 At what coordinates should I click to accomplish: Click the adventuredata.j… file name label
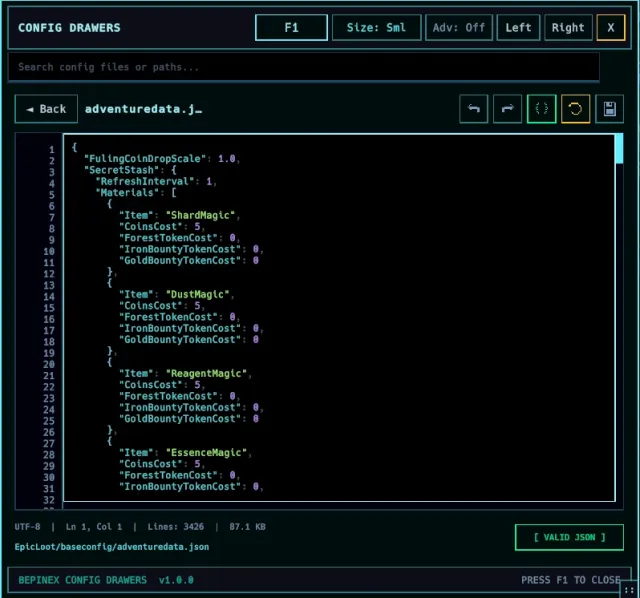pyautogui.click(x=143, y=109)
